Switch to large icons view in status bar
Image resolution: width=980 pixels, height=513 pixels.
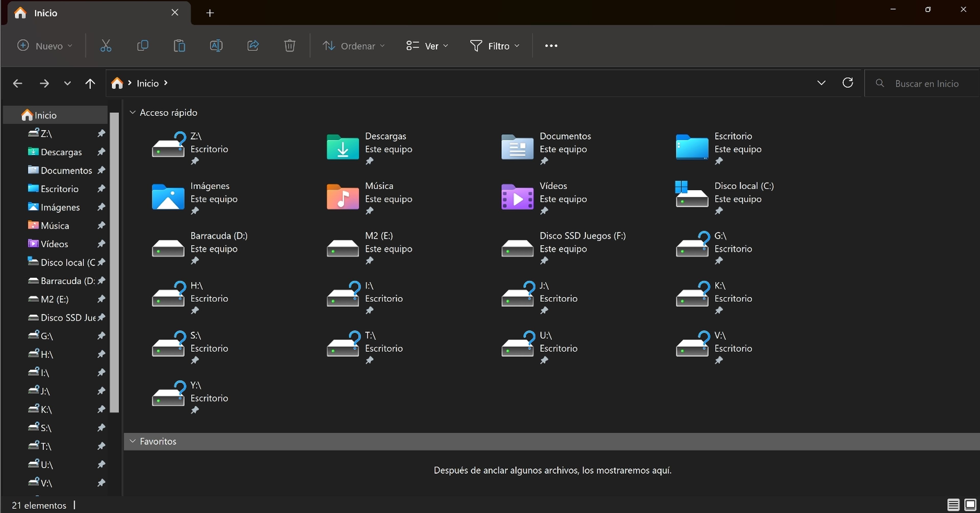click(x=970, y=505)
